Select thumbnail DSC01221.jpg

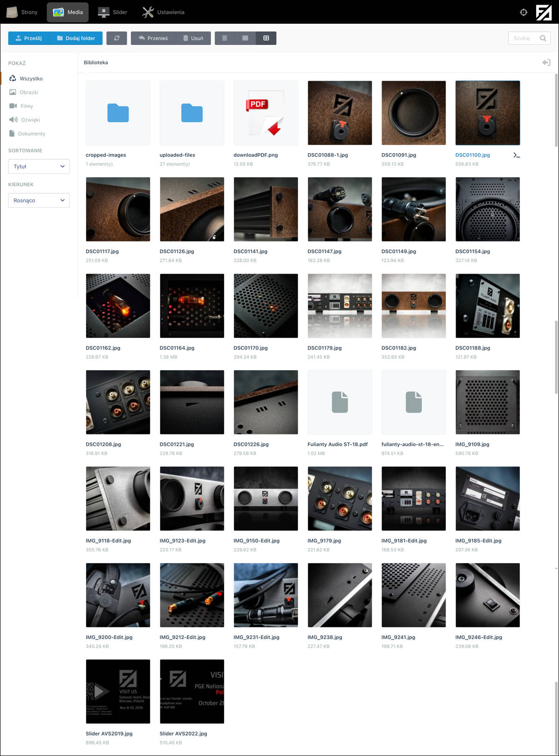pyautogui.click(x=192, y=402)
